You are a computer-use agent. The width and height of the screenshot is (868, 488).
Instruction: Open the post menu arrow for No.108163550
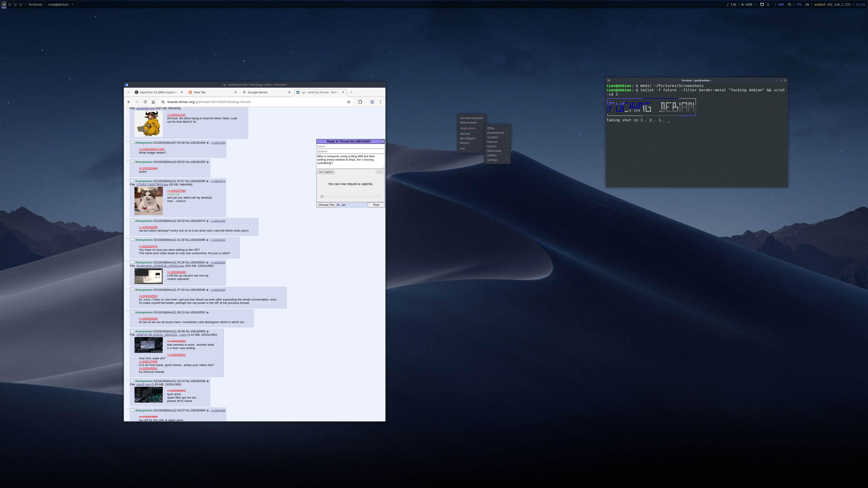pyautogui.click(x=208, y=312)
